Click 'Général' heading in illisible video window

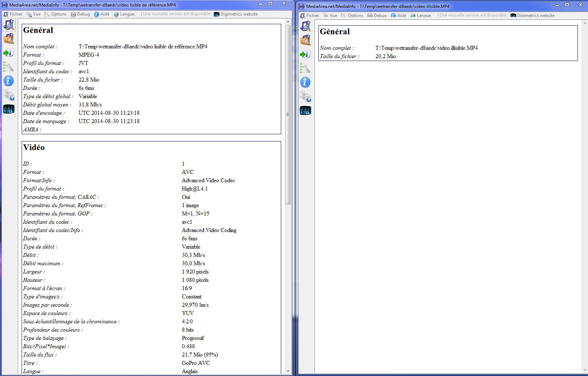tap(335, 31)
